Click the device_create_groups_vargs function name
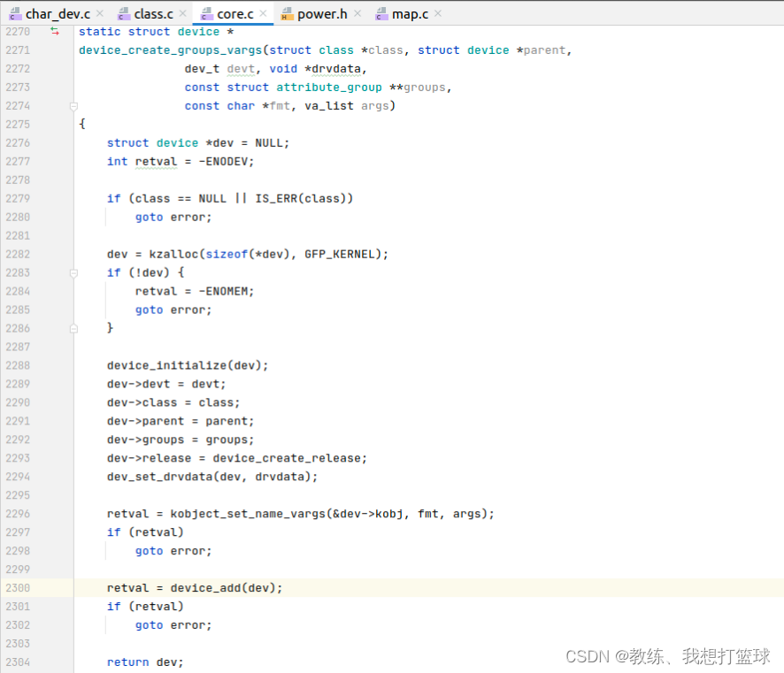The height and width of the screenshot is (673, 784). coord(171,50)
